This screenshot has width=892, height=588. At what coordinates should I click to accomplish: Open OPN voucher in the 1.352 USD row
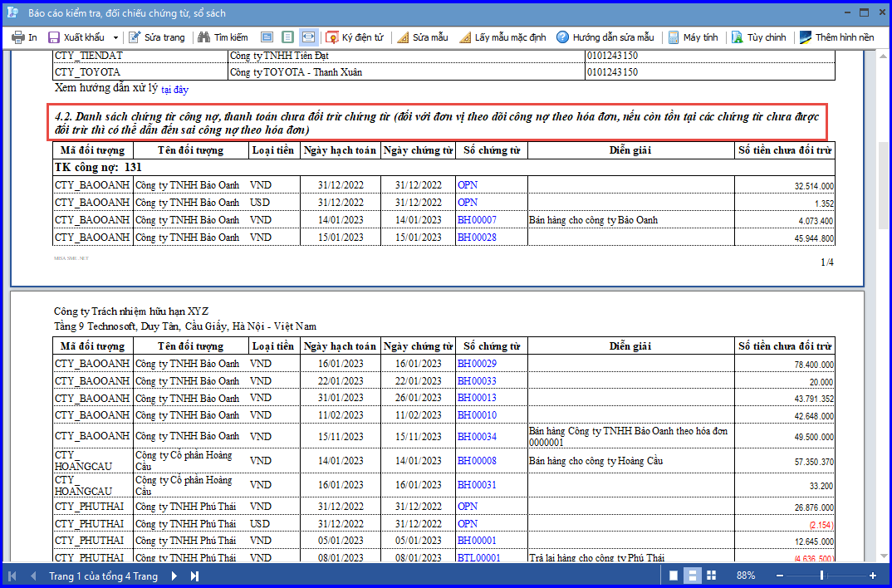click(x=468, y=203)
